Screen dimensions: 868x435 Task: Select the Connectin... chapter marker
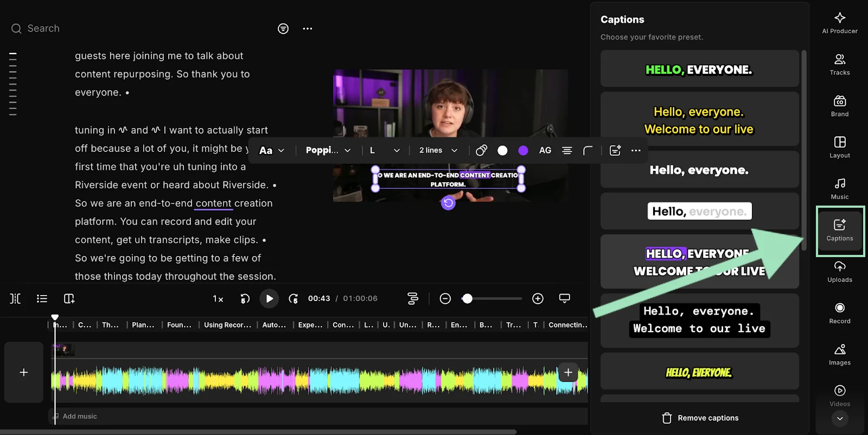[567, 325]
